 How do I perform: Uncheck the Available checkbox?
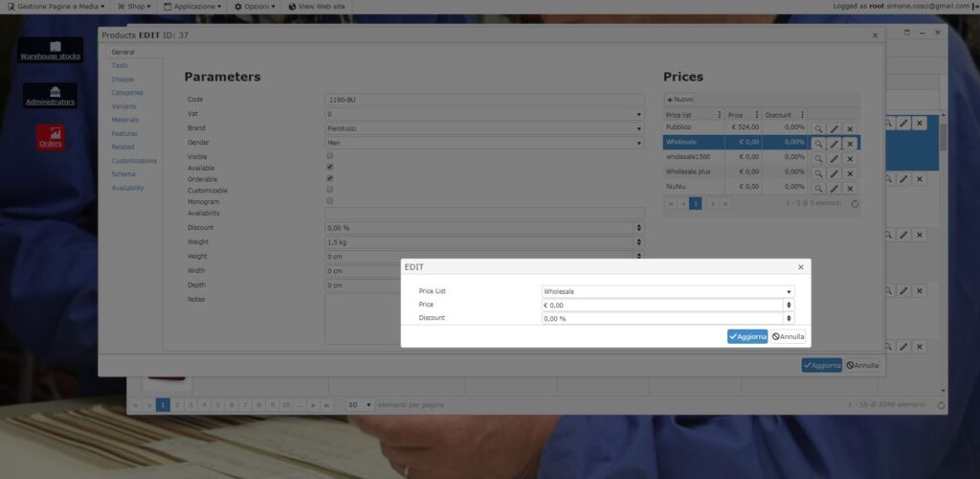[x=330, y=167]
